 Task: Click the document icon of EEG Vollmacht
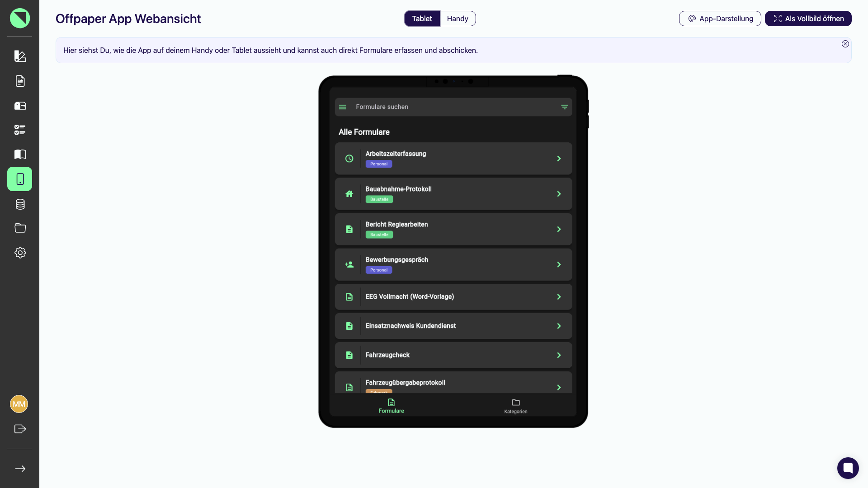click(349, 297)
